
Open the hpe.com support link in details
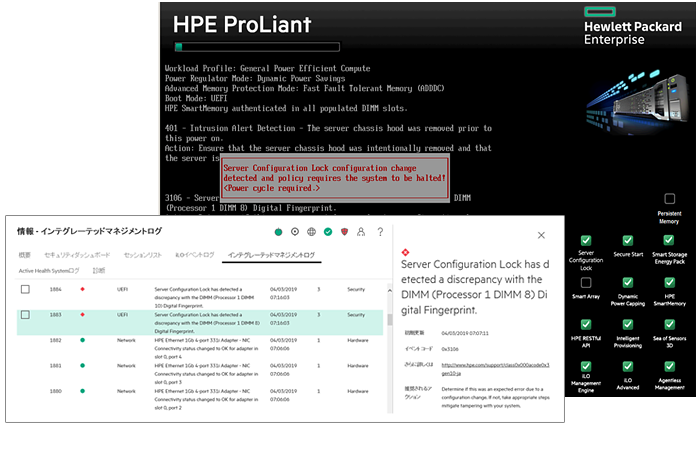point(496,369)
